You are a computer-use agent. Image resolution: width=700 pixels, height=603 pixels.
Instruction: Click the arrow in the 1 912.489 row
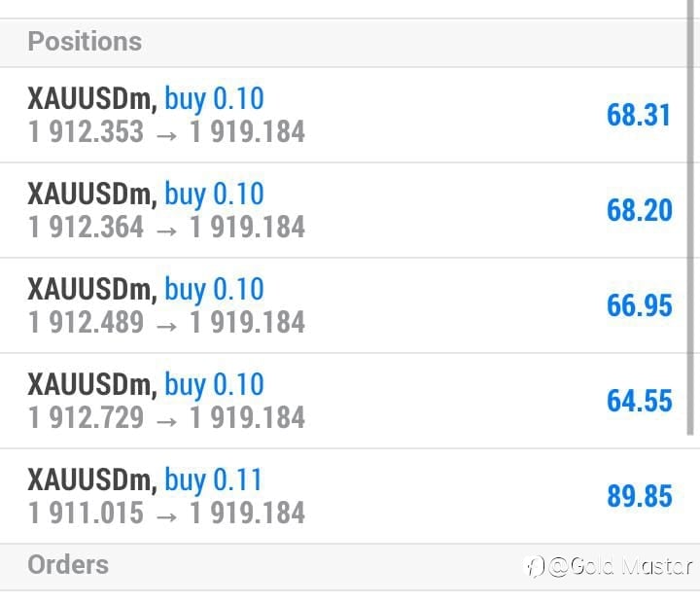pyautogui.click(x=167, y=326)
